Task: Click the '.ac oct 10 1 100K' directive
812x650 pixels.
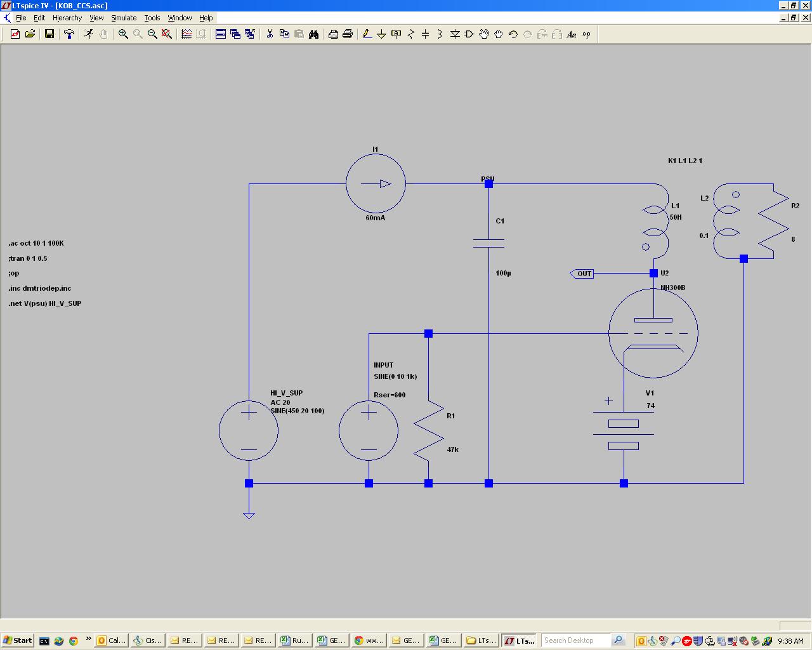Action: 36,243
